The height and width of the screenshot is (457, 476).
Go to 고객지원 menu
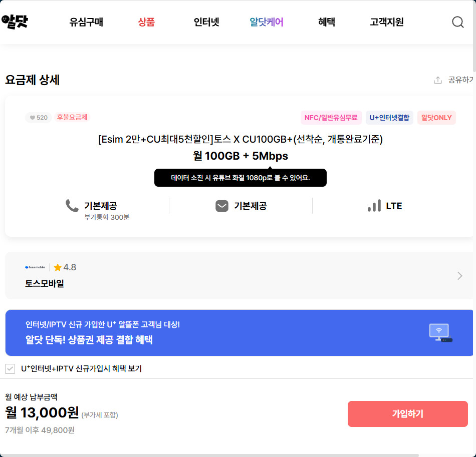pyautogui.click(x=387, y=22)
